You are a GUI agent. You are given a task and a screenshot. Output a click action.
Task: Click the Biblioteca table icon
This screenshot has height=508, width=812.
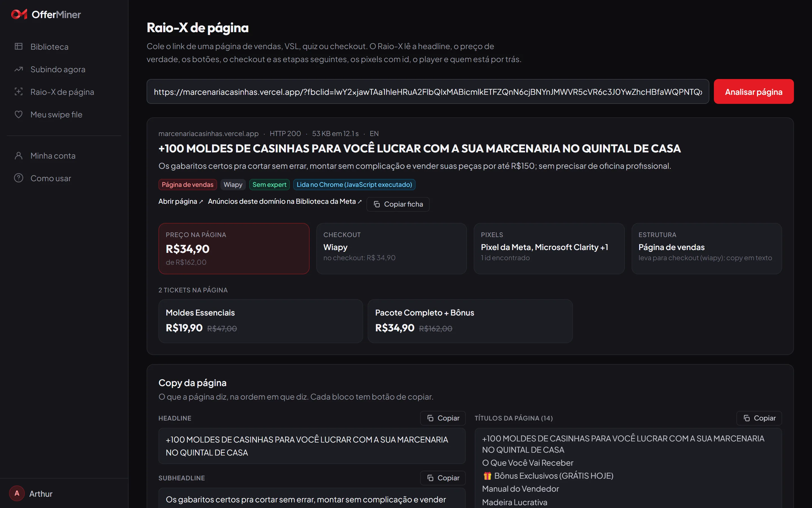pos(18,46)
